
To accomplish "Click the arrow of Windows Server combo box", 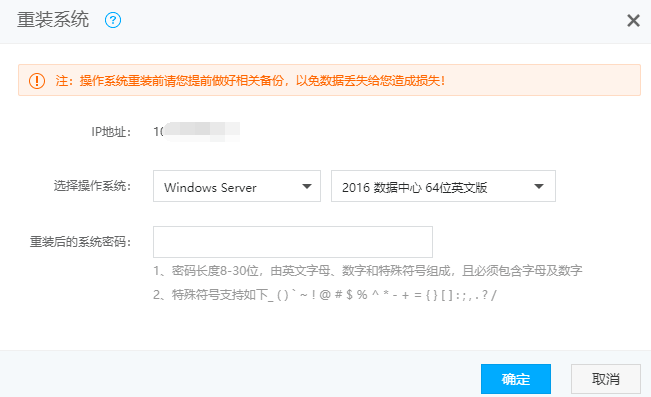I will (307, 186).
